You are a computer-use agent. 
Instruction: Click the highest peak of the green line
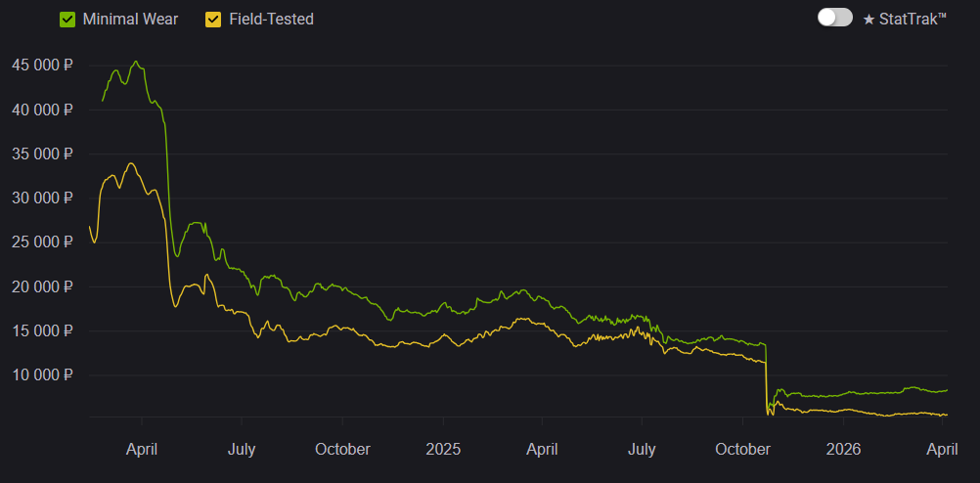136,62
